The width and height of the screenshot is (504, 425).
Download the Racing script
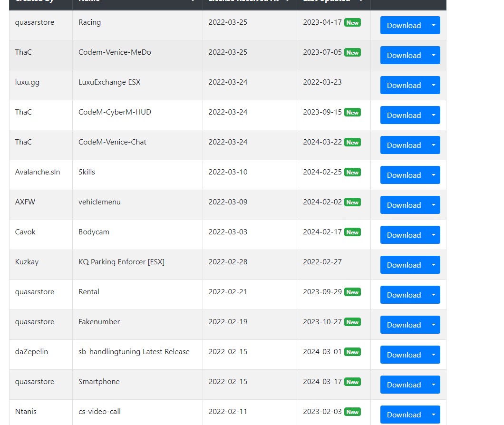click(404, 25)
